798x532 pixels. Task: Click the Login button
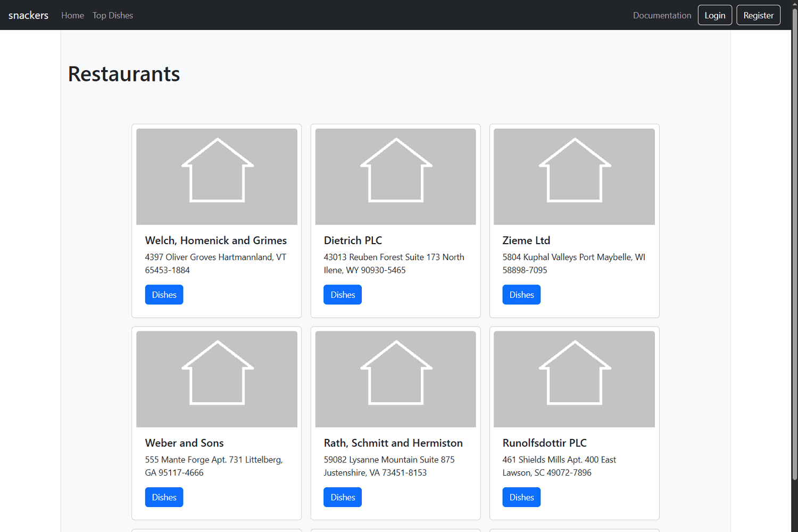tap(714, 15)
